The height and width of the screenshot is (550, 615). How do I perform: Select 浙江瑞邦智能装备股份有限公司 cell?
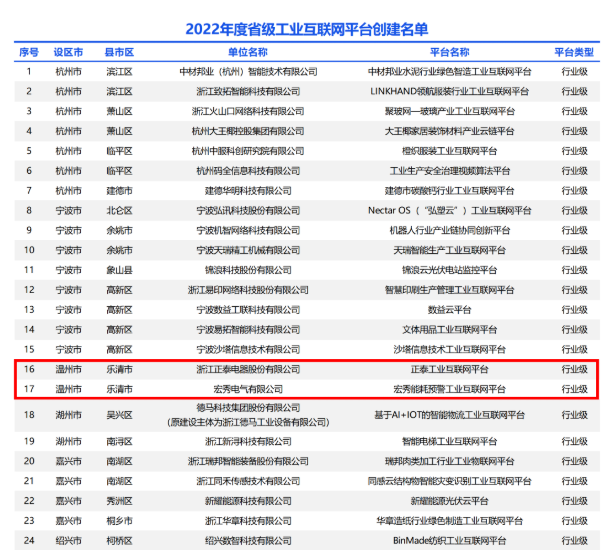(x=248, y=461)
